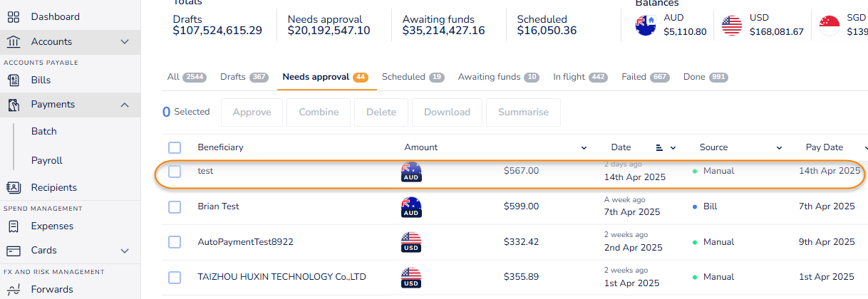Click the AUD flag in balances
This screenshot has width=868, height=299.
[646, 26]
